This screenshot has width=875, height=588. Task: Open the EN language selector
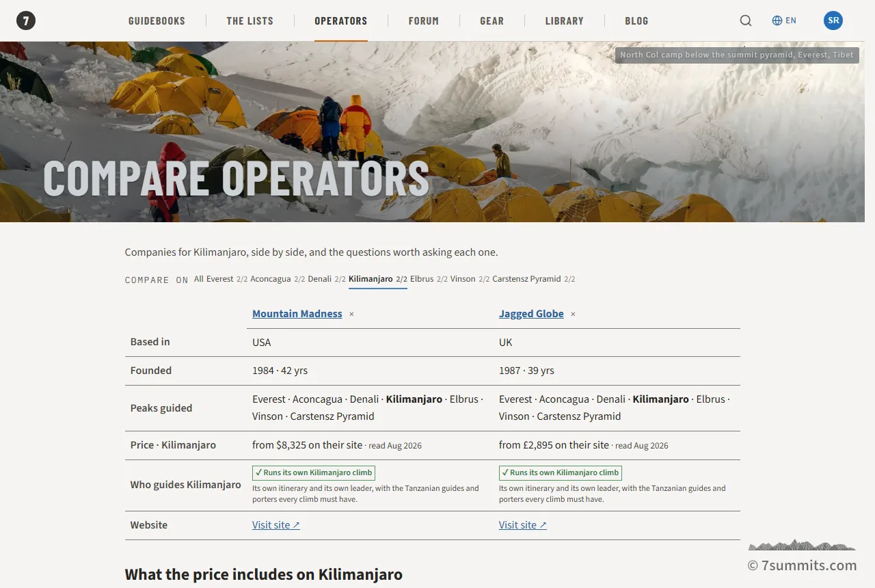coord(784,21)
